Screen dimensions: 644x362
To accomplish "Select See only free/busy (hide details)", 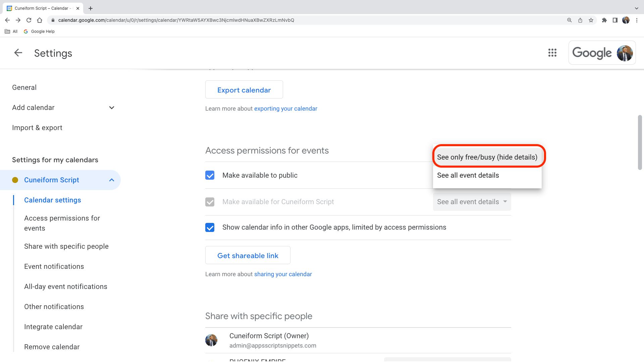I will pyautogui.click(x=487, y=157).
